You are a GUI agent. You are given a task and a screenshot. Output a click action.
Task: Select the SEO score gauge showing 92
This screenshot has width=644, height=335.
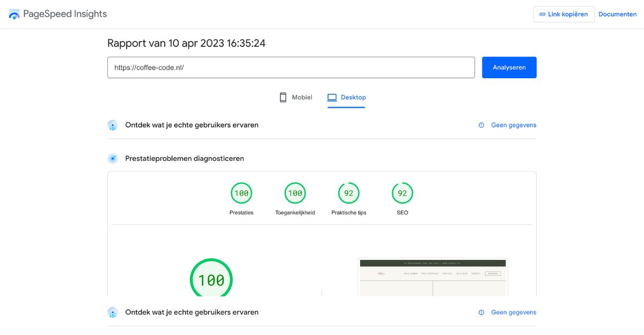402,193
